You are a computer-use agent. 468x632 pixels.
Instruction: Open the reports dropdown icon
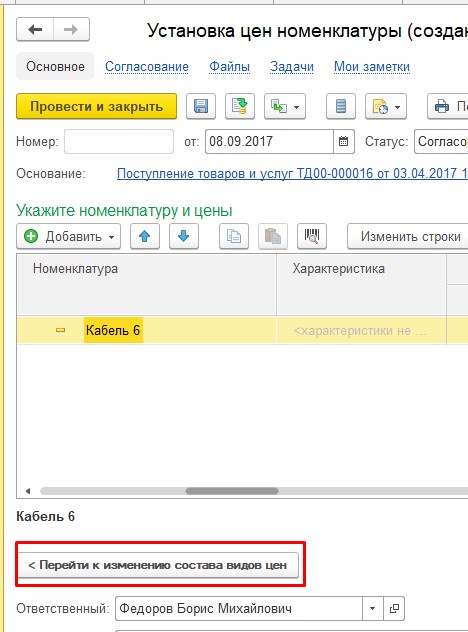pyautogui.click(x=386, y=106)
